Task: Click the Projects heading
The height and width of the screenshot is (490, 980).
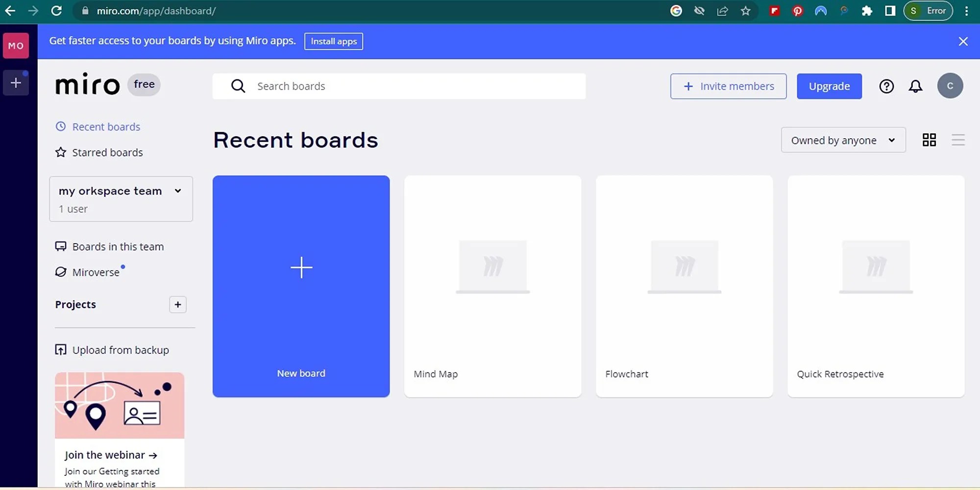Action: [x=75, y=305]
